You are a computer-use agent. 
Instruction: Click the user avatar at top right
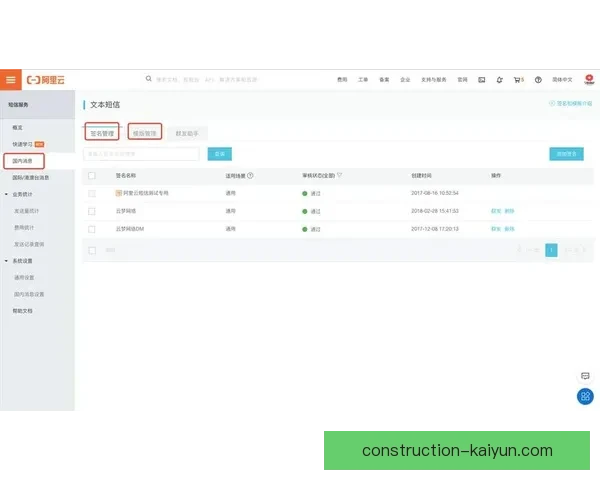pos(590,79)
